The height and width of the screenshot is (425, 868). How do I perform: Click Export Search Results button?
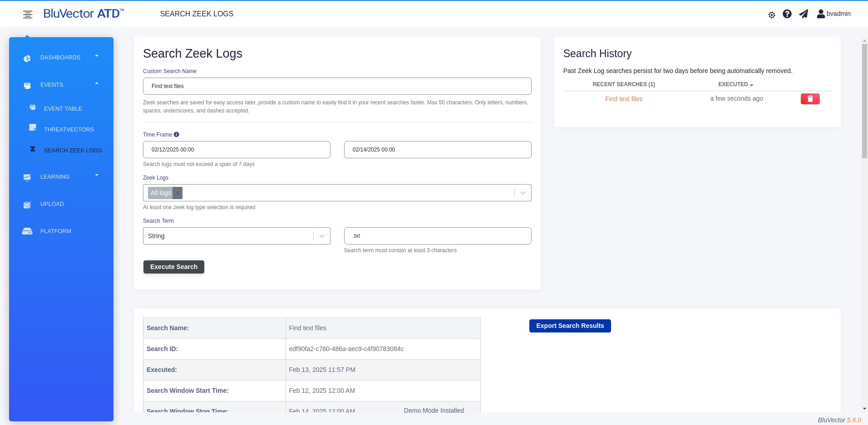point(570,326)
